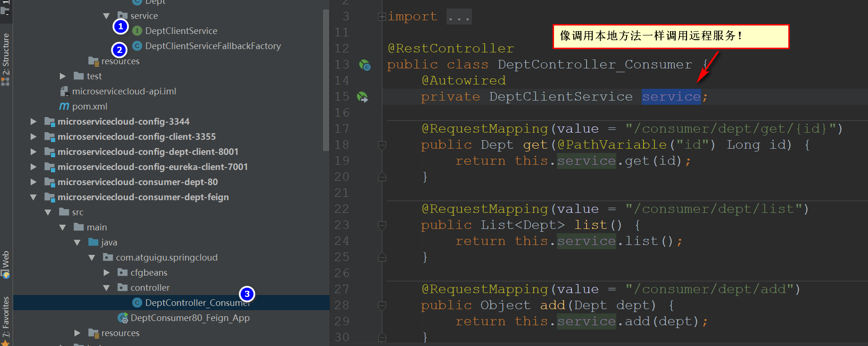Click Spring bean gutter icon on line 13

(x=365, y=65)
